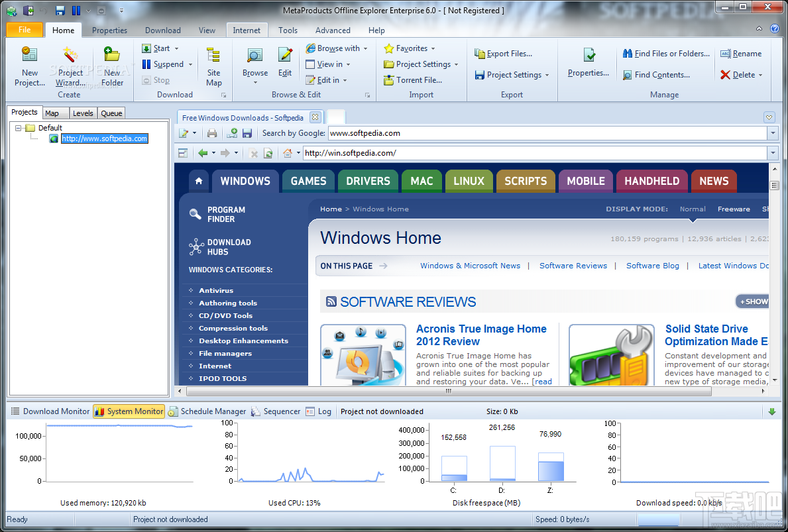Minimize the ribbon with the up chevron
The image size is (788, 532).
click(x=759, y=29)
